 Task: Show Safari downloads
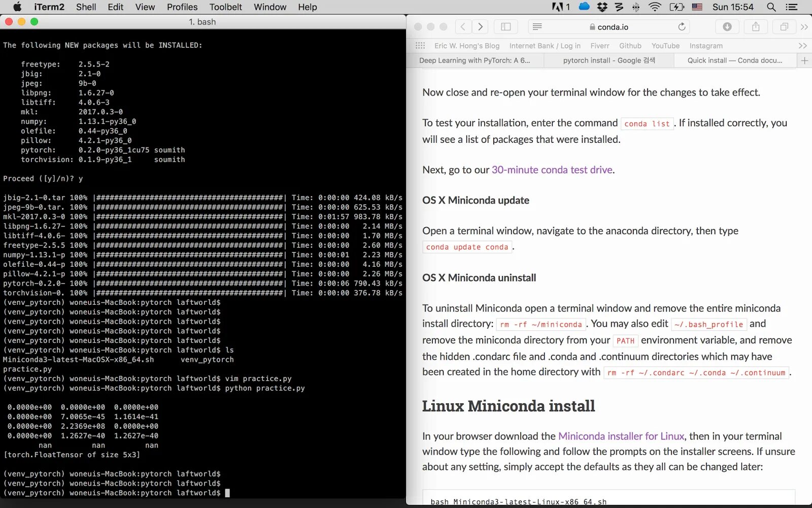tap(727, 26)
